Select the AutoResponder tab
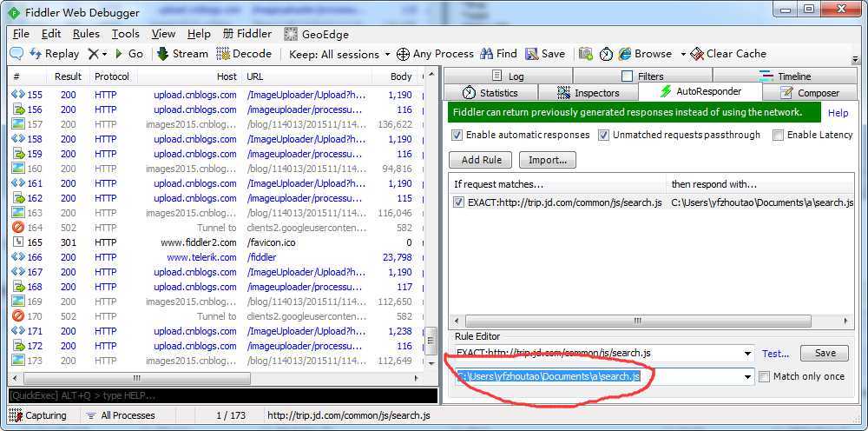 click(x=700, y=91)
